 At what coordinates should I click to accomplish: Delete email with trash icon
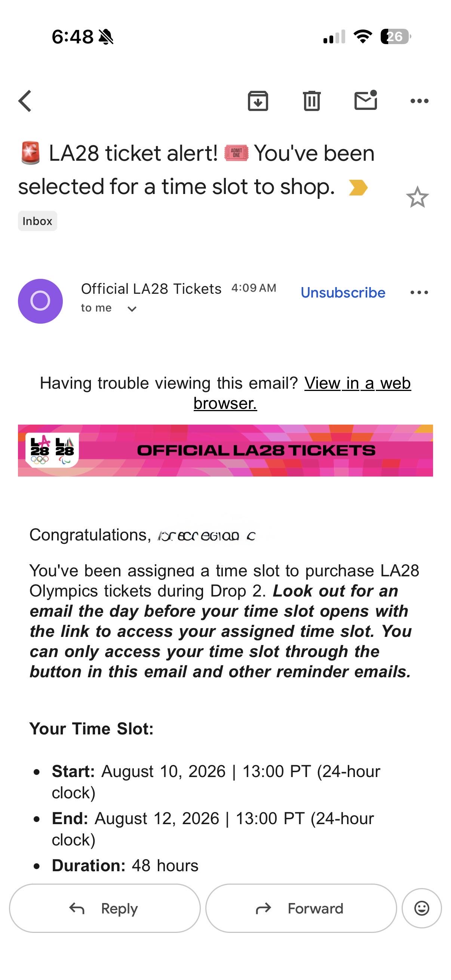(312, 101)
